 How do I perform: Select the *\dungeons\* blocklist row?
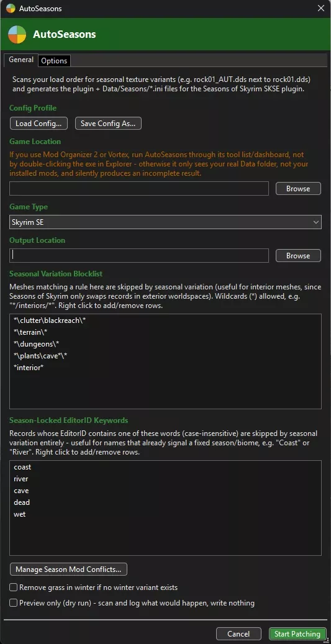click(x=165, y=344)
